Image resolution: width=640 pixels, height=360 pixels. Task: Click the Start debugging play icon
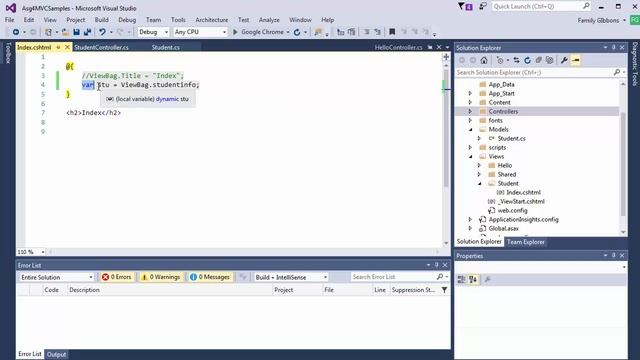pyautogui.click(x=235, y=32)
